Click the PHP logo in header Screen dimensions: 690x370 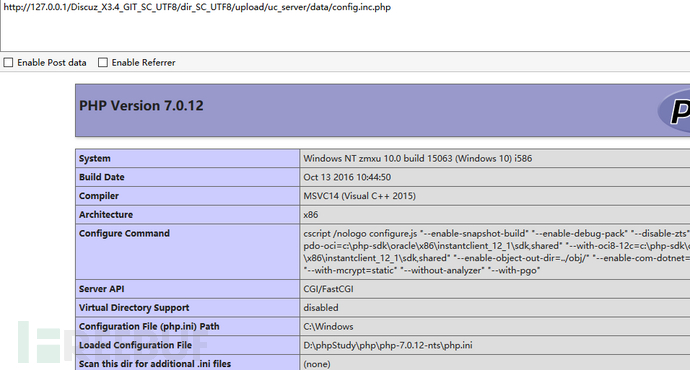(x=674, y=110)
